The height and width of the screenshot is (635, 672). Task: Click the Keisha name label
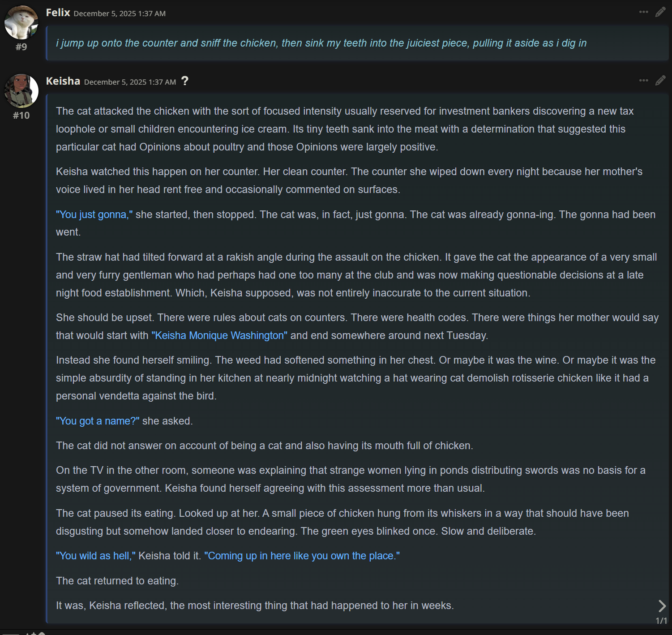(x=63, y=81)
